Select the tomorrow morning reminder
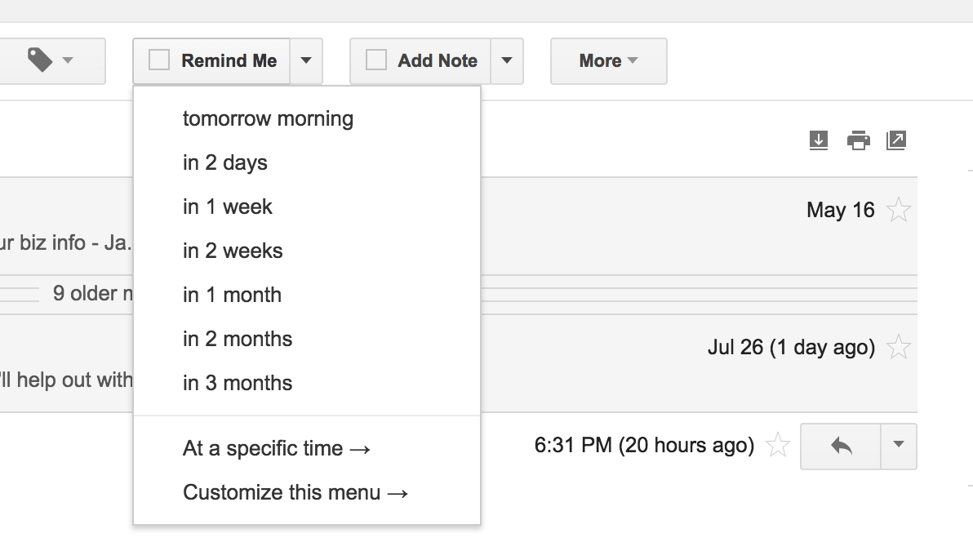Screen dimensions: 973x560 (268, 118)
